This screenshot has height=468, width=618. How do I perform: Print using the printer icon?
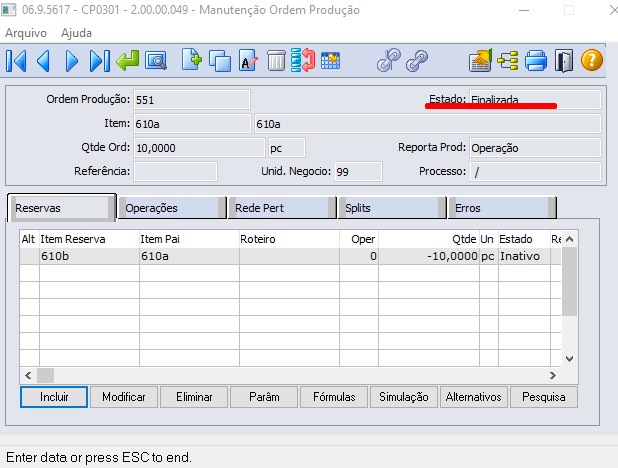[x=536, y=61]
